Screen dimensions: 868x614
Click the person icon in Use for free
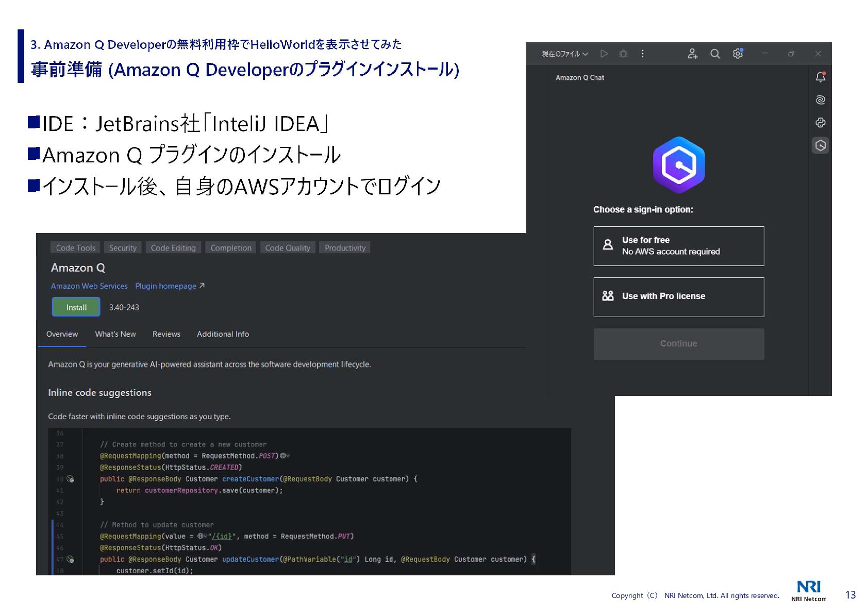point(608,245)
